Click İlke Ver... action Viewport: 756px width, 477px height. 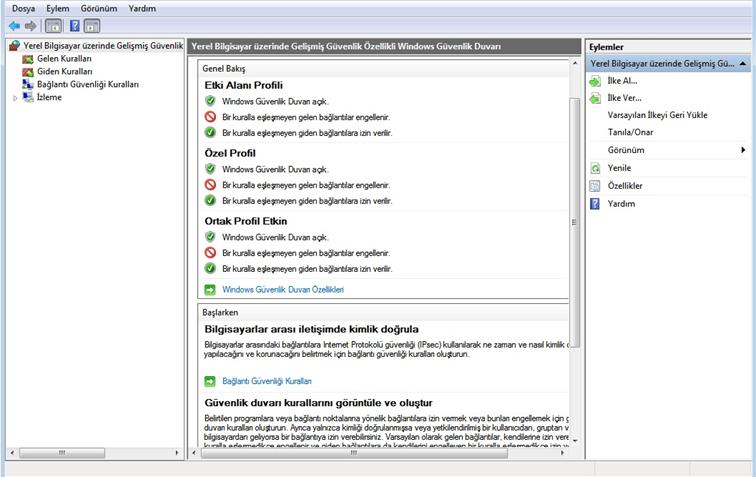(624, 98)
